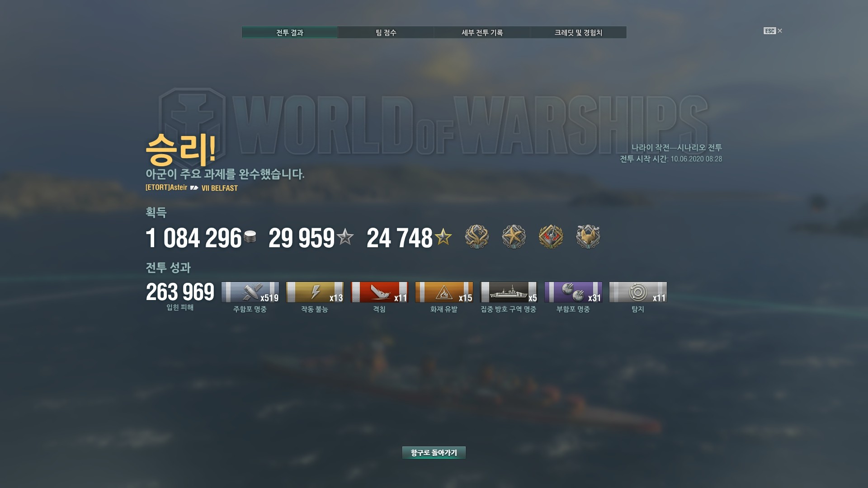Click the 집중 방호 구역 명중 x5 ribbon
The width and height of the screenshot is (868, 488).
click(x=509, y=292)
